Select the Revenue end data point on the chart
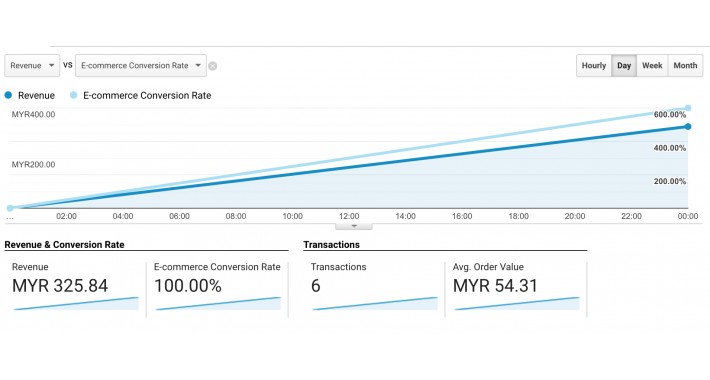The width and height of the screenshot is (710, 380). (x=688, y=127)
